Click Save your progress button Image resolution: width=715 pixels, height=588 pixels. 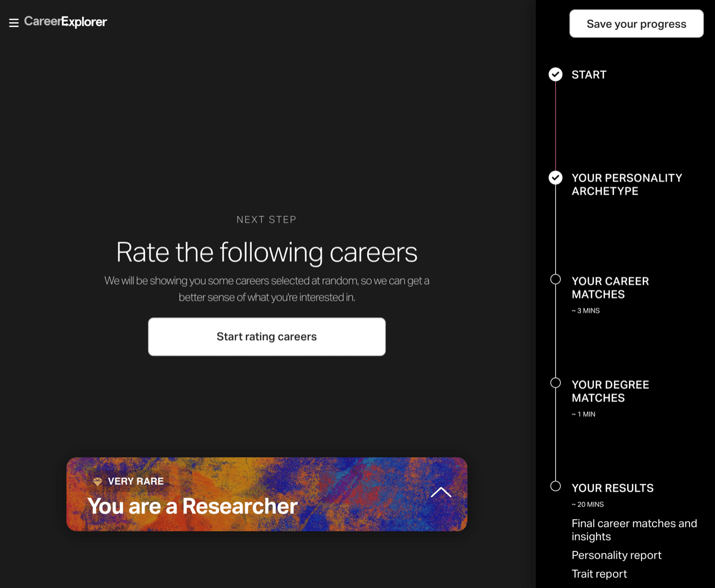point(636,23)
